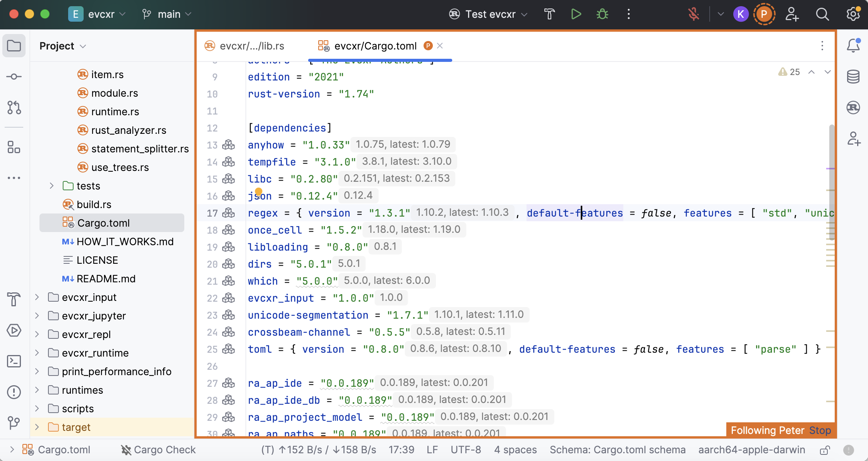Click the UTF-8 encoding selector

(x=465, y=450)
